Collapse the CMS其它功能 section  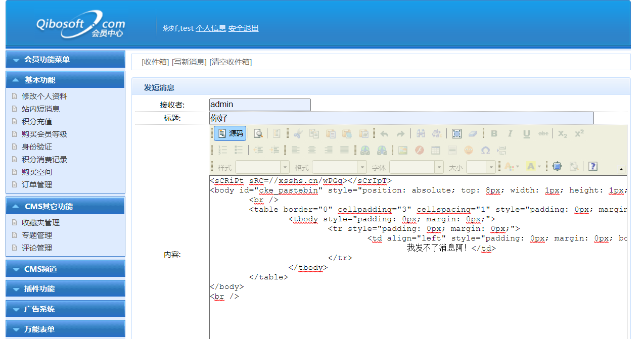click(65, 206)
